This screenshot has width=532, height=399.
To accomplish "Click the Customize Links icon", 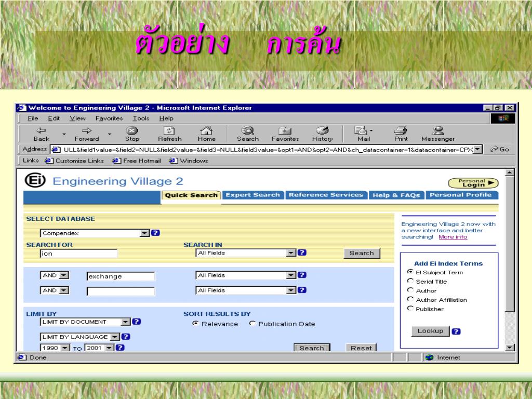I will [x=49, y=161].
